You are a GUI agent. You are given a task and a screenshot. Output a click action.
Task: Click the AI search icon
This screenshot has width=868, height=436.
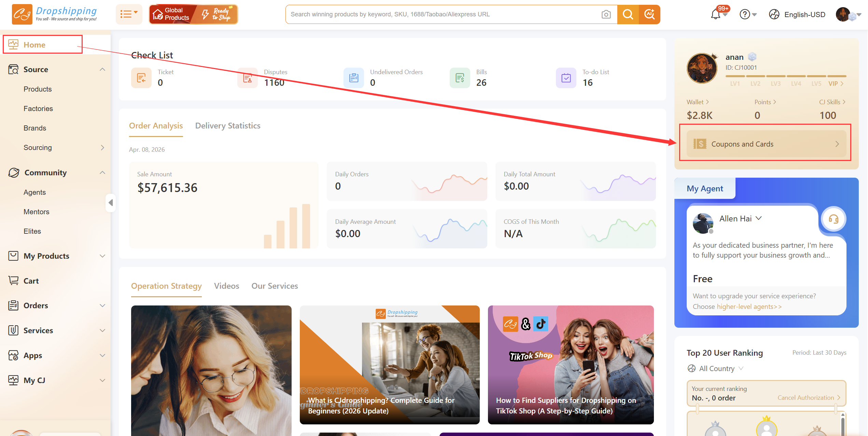coord(649,14)
